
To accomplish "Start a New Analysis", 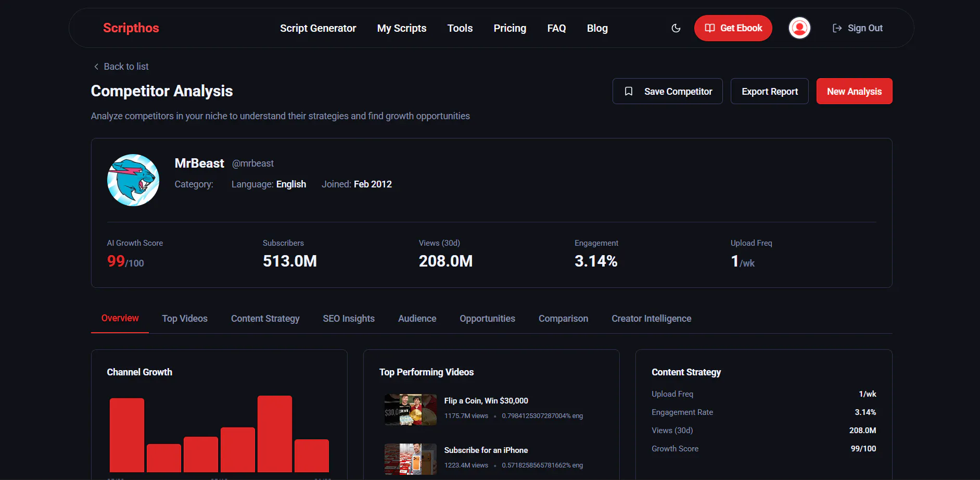I will 855,91.
